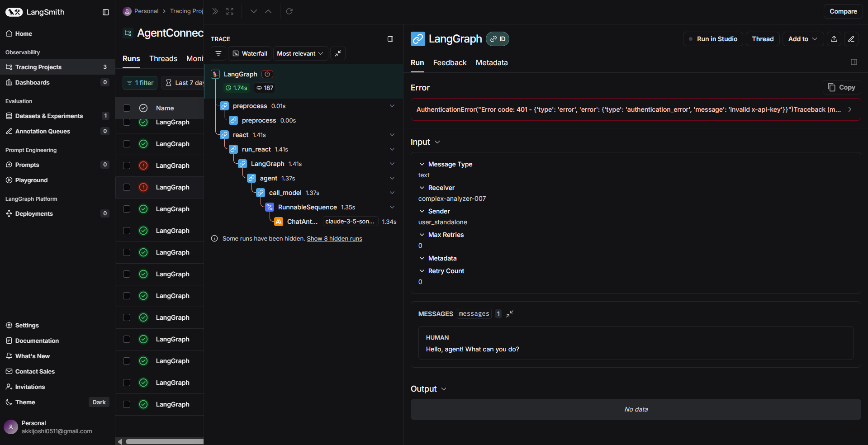Collapse the left sidebar panel icon
Viewport: 868px width, 445px height.
click(106, 12)
